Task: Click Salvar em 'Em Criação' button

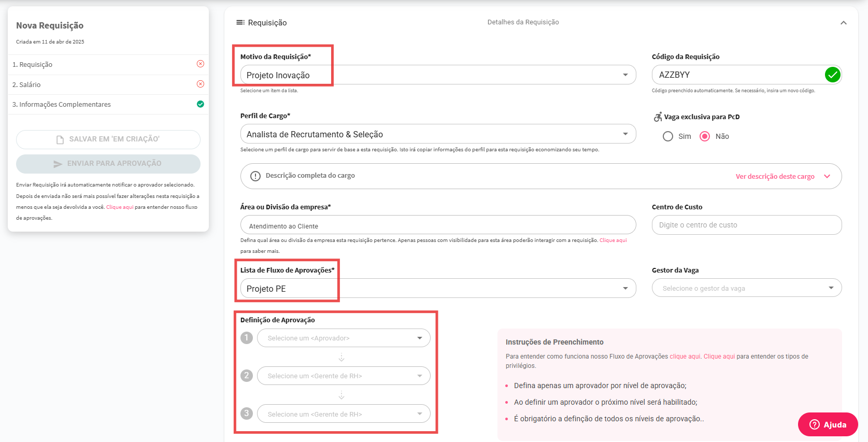Action: (x=108, y=139)
